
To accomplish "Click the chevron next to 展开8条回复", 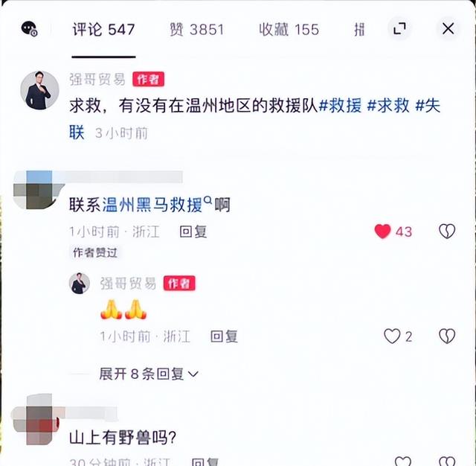I will 193,374.
